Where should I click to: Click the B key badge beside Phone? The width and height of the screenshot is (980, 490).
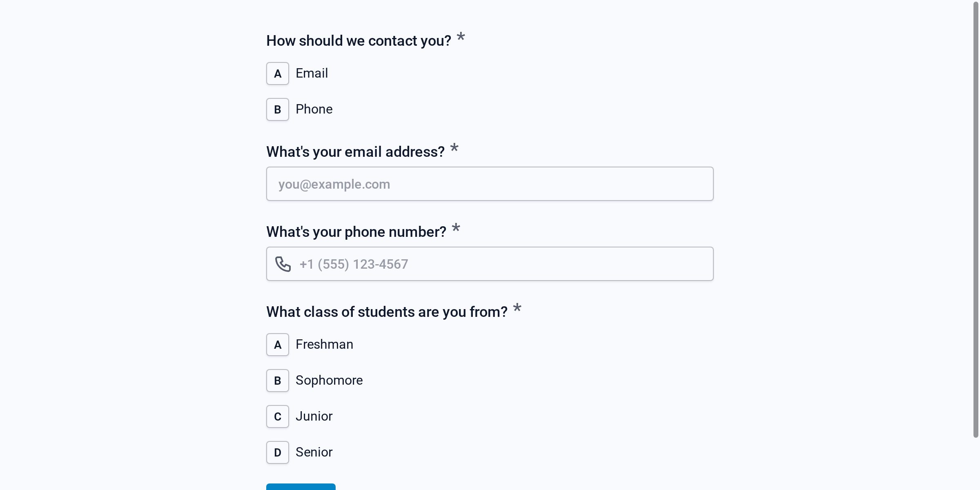click(x=278, y=109)
